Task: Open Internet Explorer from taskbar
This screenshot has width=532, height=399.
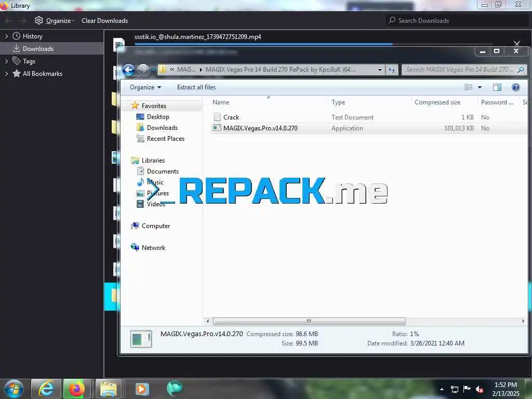Action: click(46, 389)
